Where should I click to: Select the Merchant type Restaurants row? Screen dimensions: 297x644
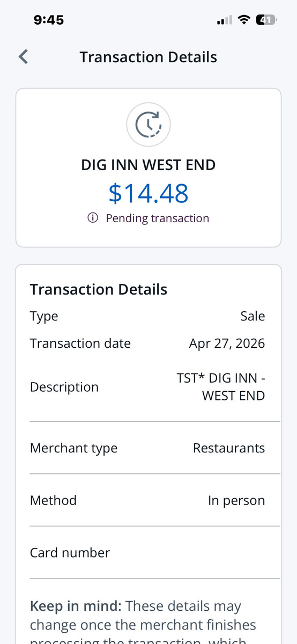click(x=148, y=448)
